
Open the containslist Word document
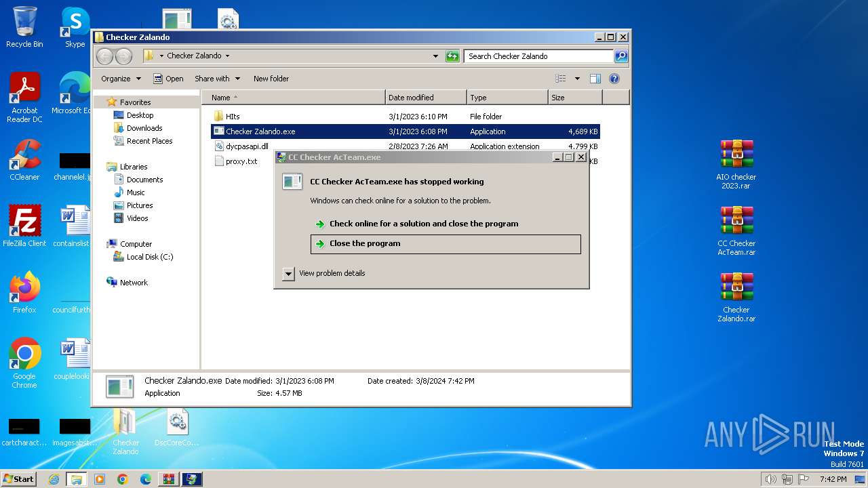(72, 226)
